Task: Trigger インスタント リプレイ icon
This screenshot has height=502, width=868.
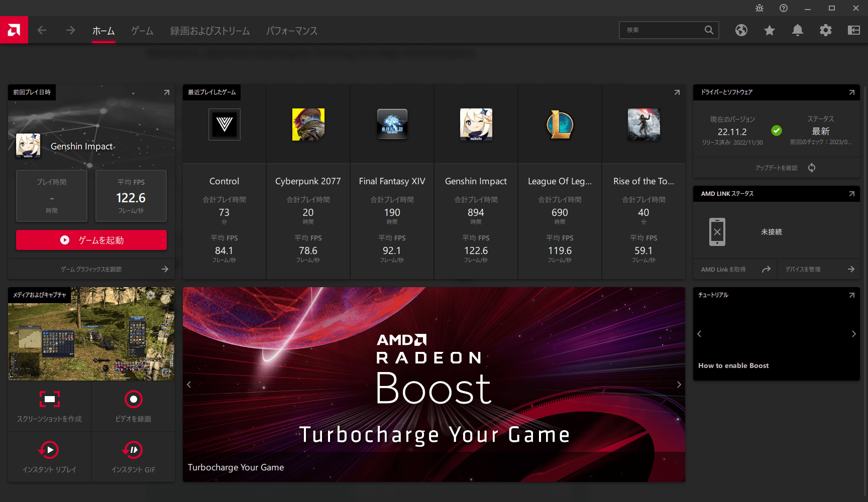Action: [x=49, y=450]
